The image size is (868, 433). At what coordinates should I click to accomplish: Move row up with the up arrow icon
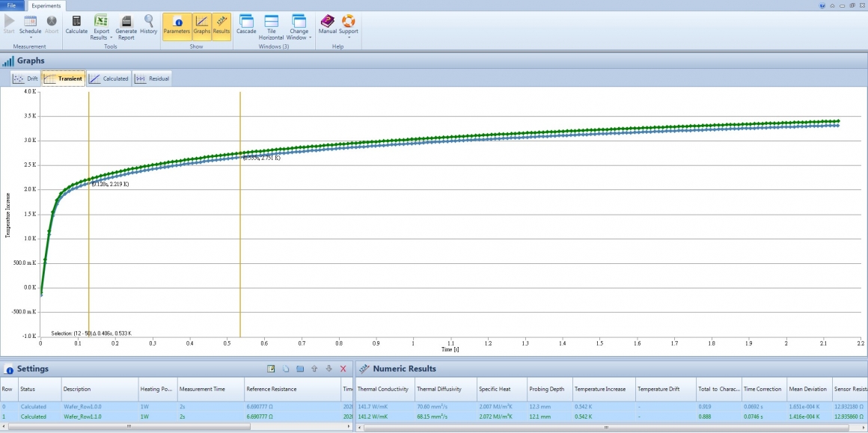[314, 368]
